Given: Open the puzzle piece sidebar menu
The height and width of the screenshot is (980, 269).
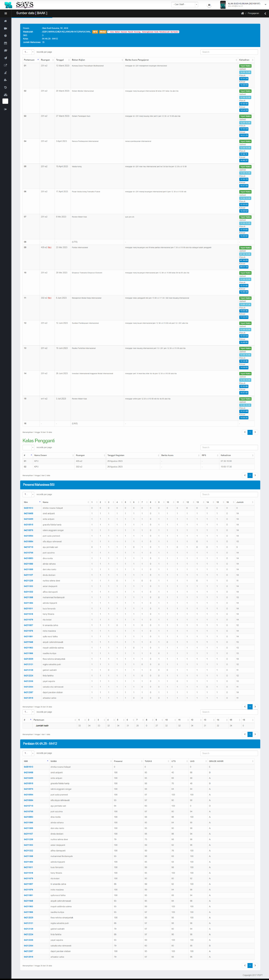Looking at the screenshot, I should [5, 80].
